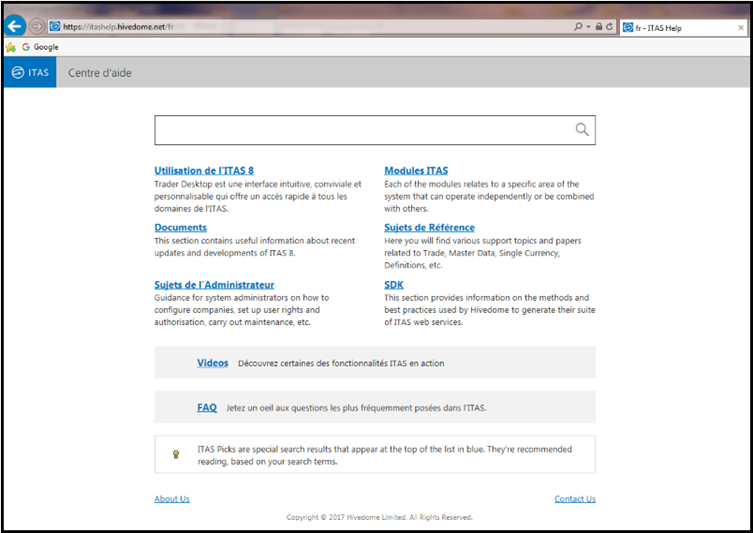Open 'Sujets de l'Administrateur' link
The width and height of the screenshot is (753, 533).
pos(214,285)
